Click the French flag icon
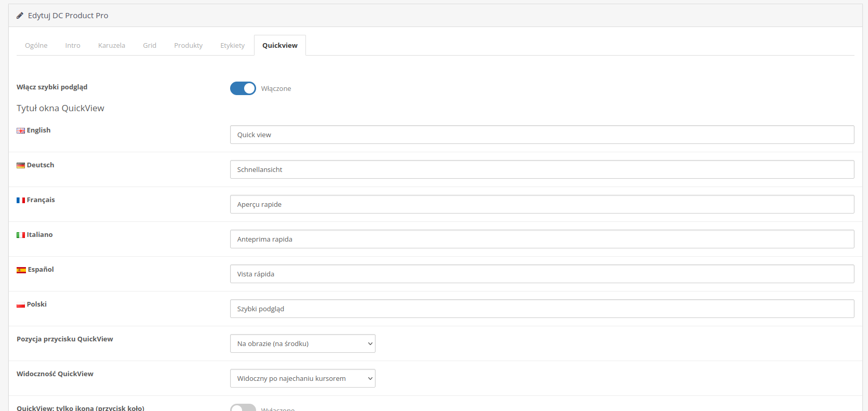The height and width of the screenshot is (411, 868). pos(21,201)
